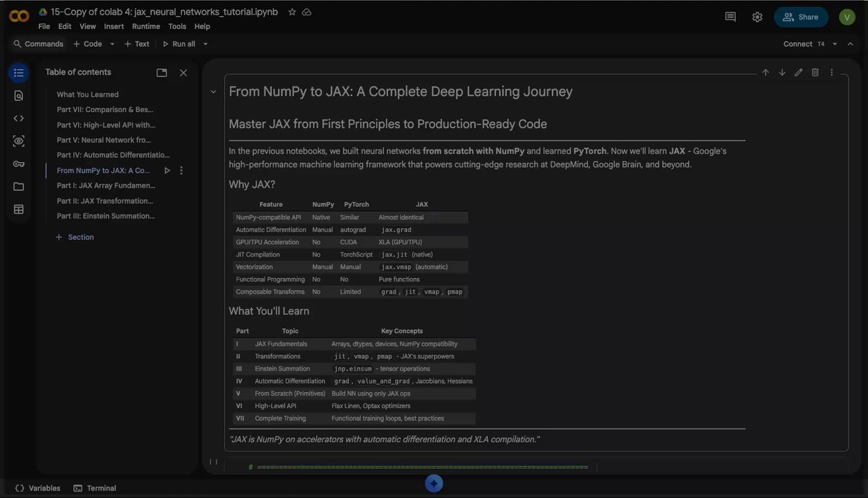
Task: Click Connect T4 runtime button
Action: (x=804, y=44)
